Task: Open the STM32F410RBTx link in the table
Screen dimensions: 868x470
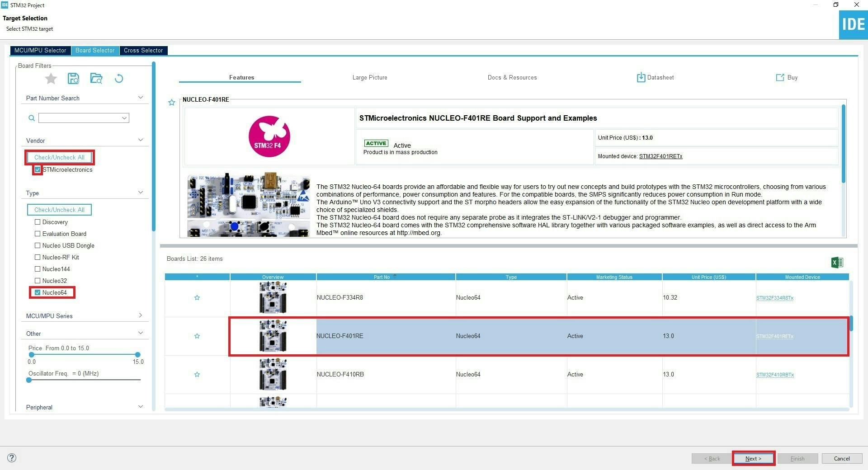Action: [775, 375]
